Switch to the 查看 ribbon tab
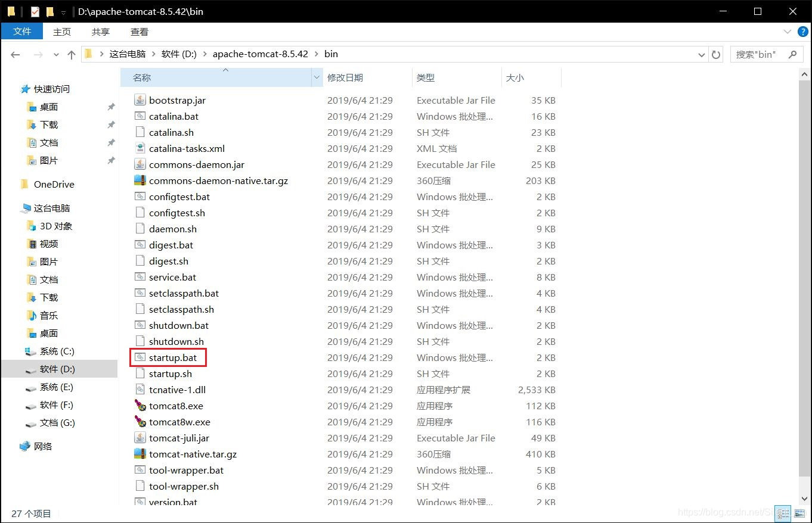Image resolution: width=812 pixels, height=523 pixels. tap(140, 32)
